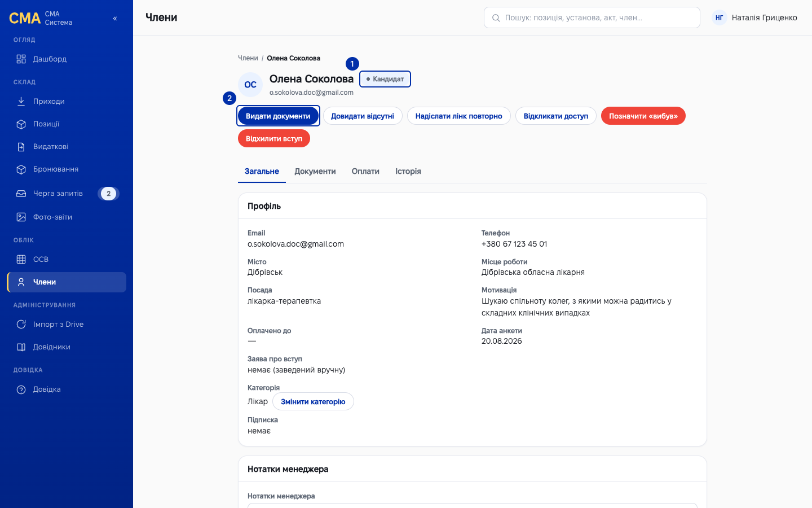Click the Імпорт з Drive refresh icon
812x508 pixels.
point(21,325)
